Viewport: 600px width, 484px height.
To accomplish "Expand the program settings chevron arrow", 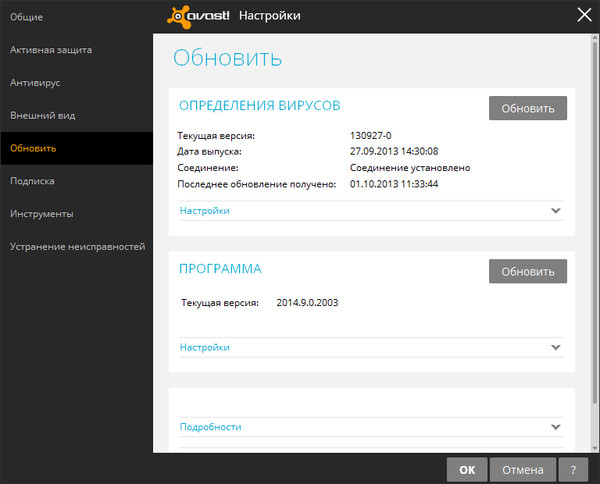I will 556,347.
